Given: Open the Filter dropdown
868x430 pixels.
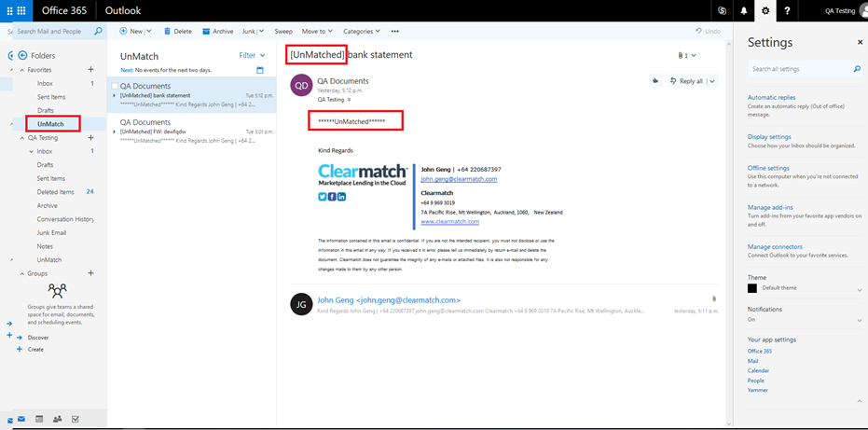Looking at the screenshot, I should click(x=252, y=55).
